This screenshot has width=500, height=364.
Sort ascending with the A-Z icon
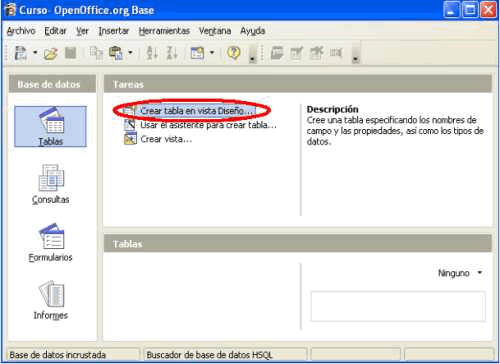tap(152, 53)
